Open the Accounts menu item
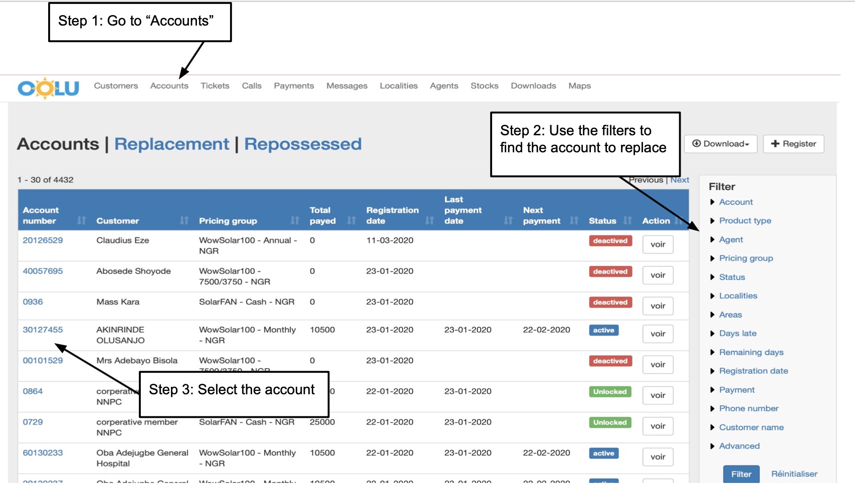 tap(169, 86)
